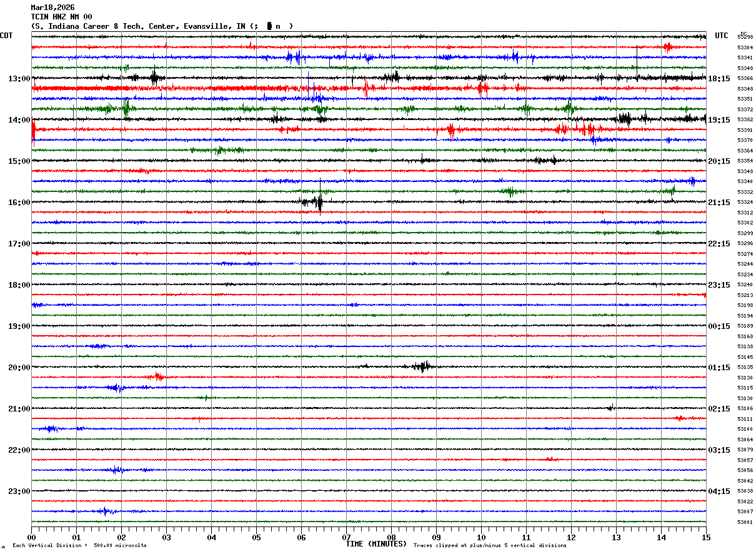Click the 19:15 UTC time label
Viewport: 756px width, 554px height.
tap(719, 120)
